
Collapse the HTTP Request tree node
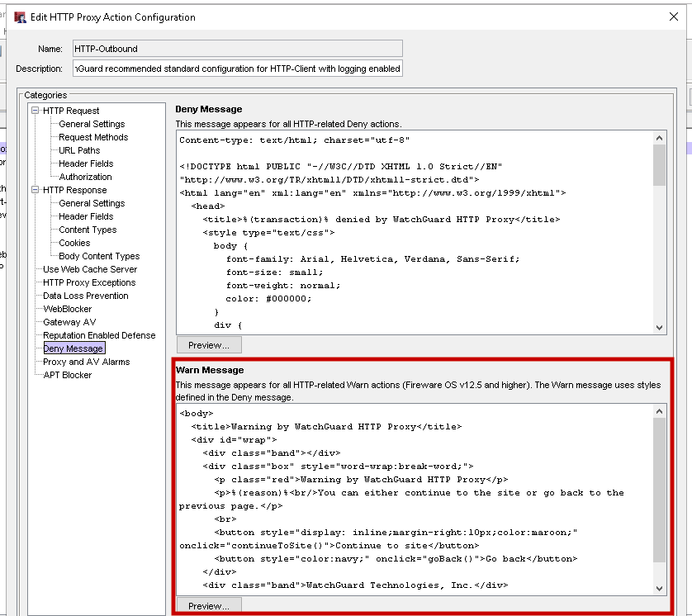pyautogui.click(x=36, y=111)
